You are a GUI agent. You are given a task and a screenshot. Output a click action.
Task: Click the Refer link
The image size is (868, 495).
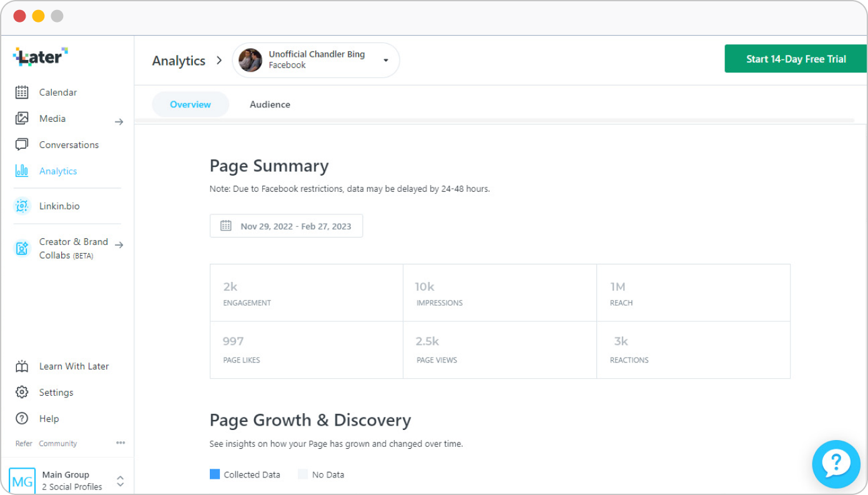[x=24, y=443]
